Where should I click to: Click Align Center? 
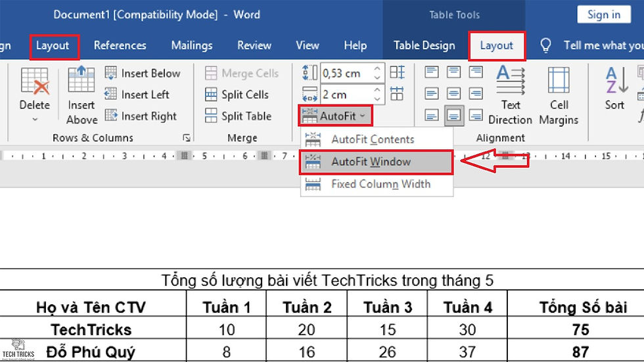point(453,94)
